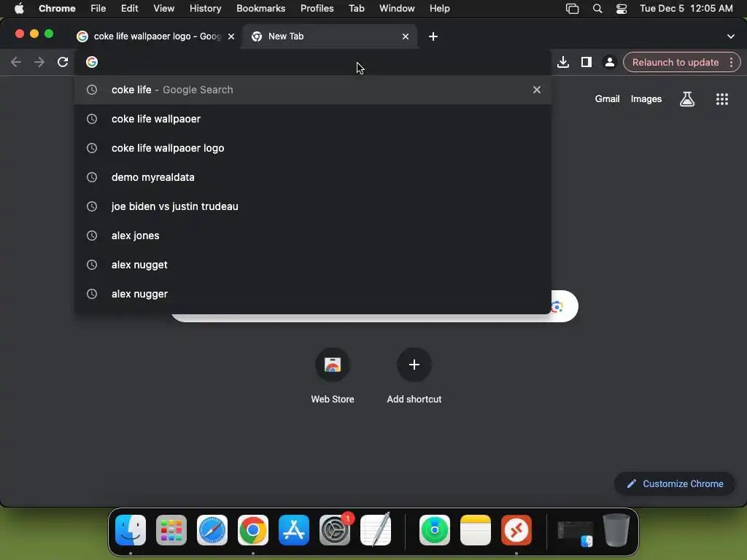Open Search Labs flask icon

pos(687,99)
